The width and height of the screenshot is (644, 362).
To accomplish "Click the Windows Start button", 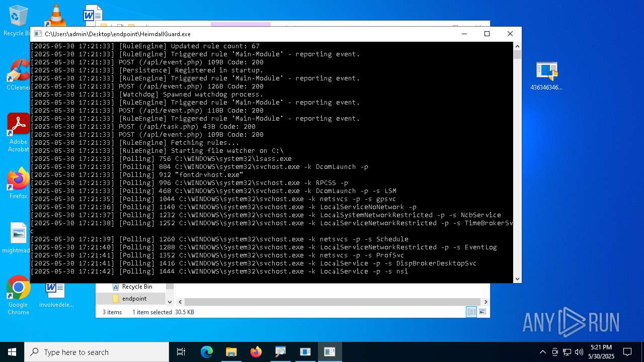I will [x=12, y=352].
